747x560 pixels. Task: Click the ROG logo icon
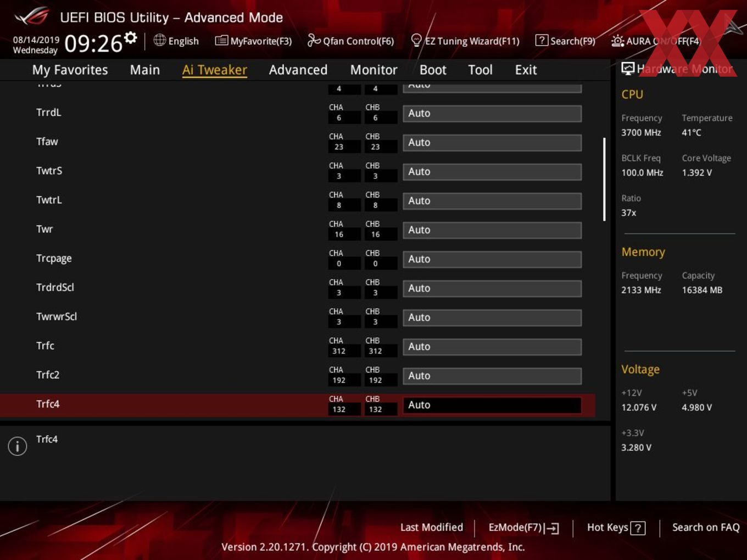(x=32, y=16)
